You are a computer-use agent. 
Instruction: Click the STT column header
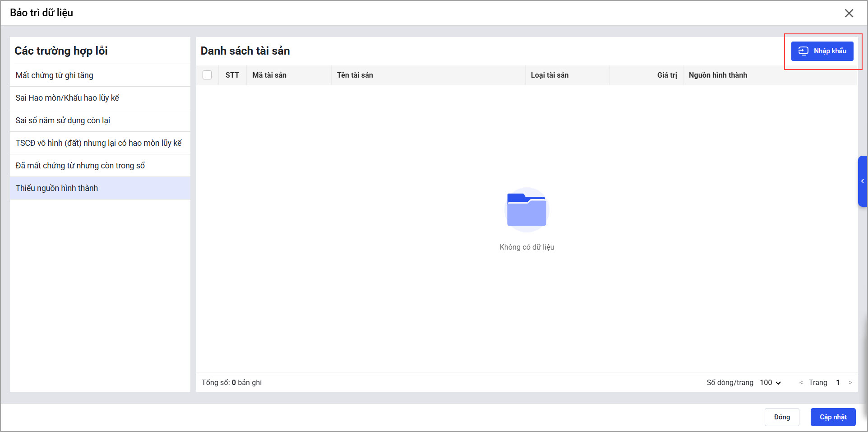click(232, 75)
